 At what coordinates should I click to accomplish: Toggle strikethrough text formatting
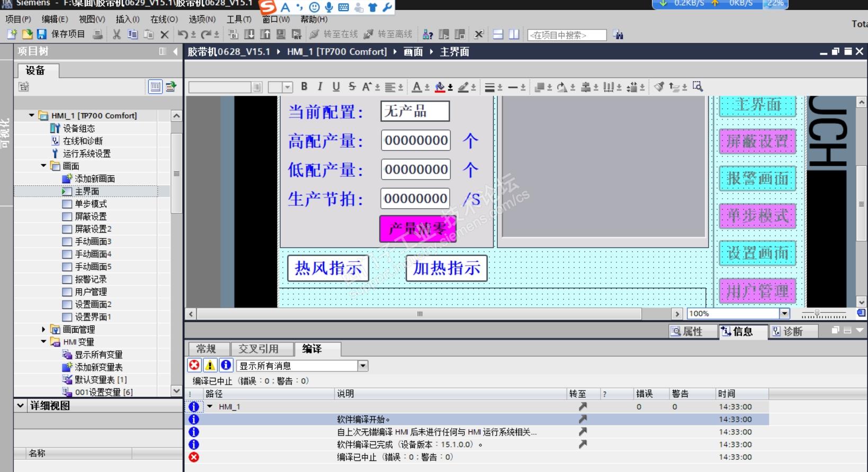click(x=352, y=87)
